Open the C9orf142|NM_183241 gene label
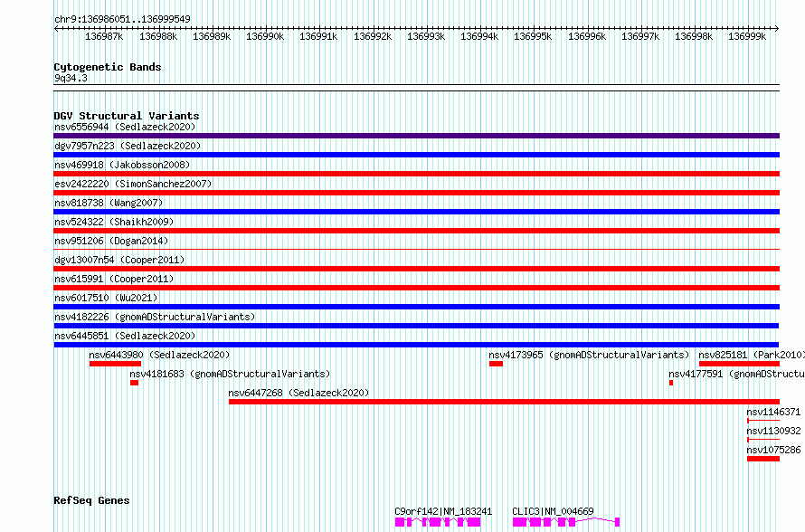 click(443, 511)
